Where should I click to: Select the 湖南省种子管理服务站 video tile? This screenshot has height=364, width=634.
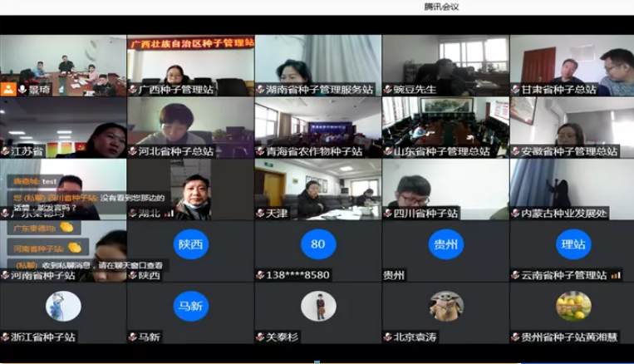pos(317,65)
